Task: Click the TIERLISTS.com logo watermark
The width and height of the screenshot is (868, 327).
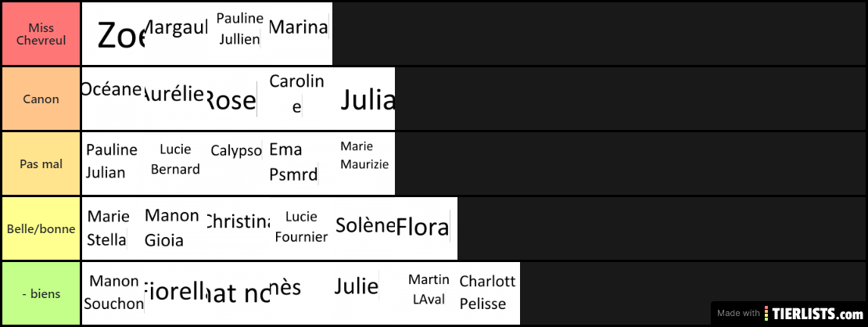Action: click(x=789, y=313)
